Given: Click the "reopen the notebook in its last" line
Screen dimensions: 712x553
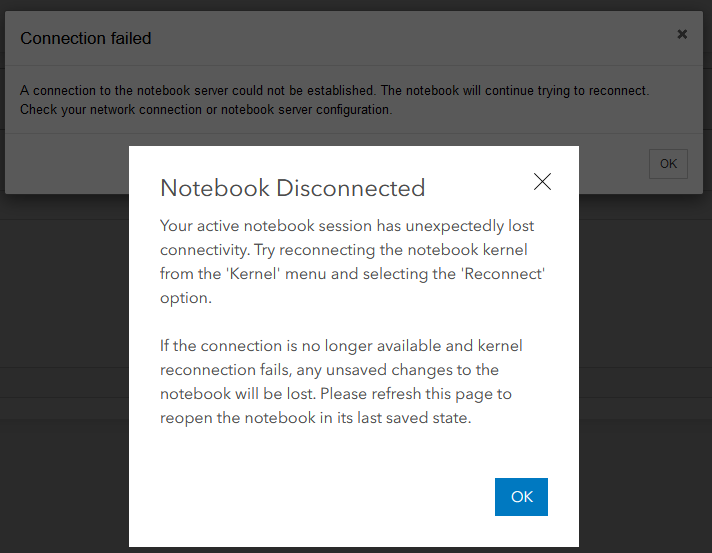Looking at the screenshot, I should [315, 418].
